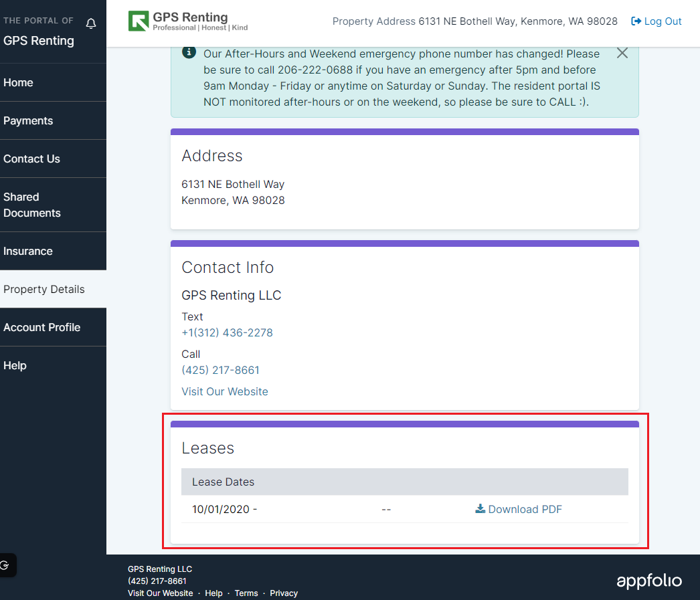Viewport: 700px width, 600px height.
Task: Click the GPS Renting portal title in sidebar
Action: click(39, 41)
